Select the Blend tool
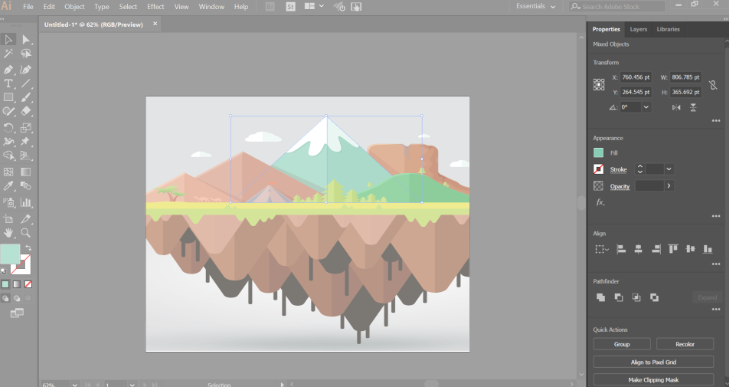Image resolution: width=729 pixels, height=387 pixels. (x=26, y=186)
